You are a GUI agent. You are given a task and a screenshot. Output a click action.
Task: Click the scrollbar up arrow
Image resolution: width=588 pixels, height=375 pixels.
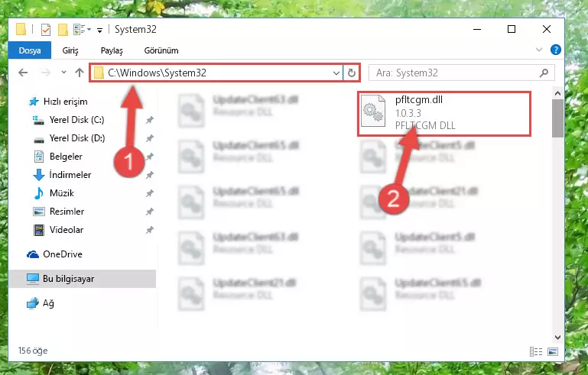[557, 93]
